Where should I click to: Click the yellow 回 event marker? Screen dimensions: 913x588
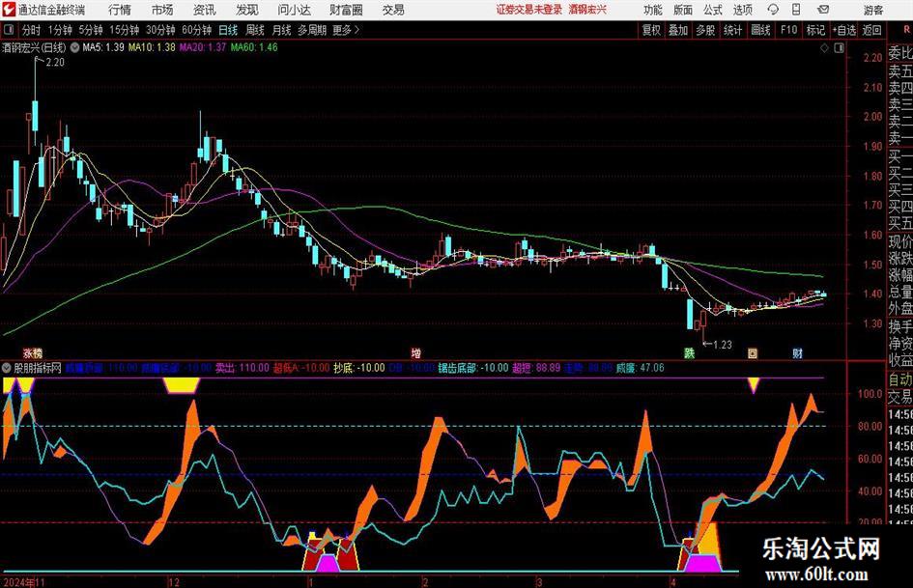click(753, 352)
